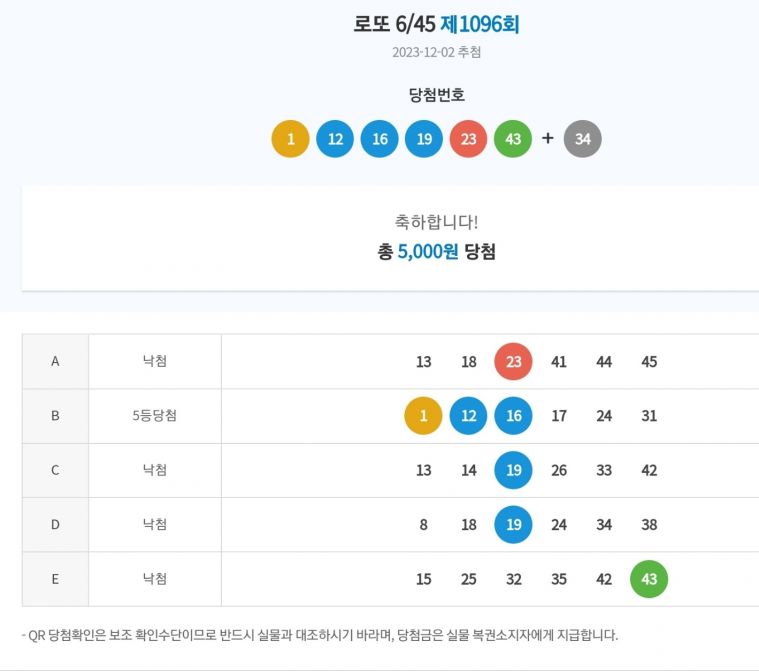Viewport: 759px width, 671px height.
Task: Click the plus sign before the bonus ball
Action: point(547,138)
